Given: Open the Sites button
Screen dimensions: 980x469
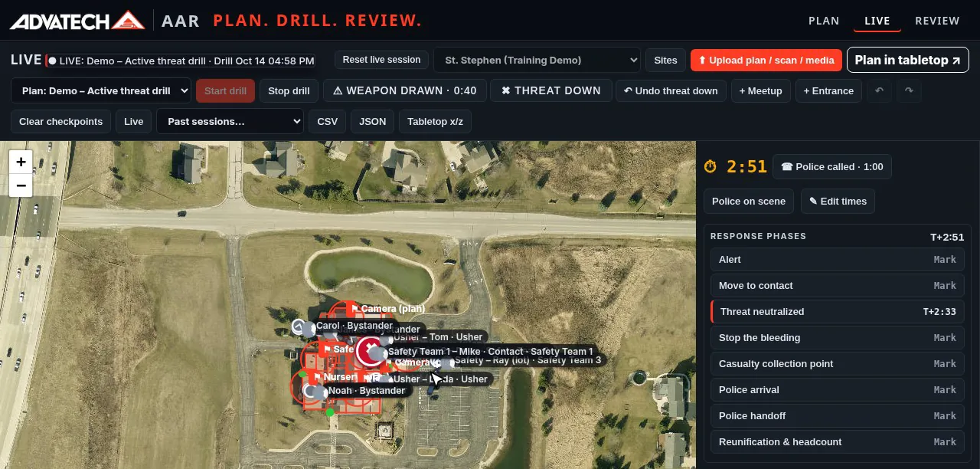Looking at the screenshot, I should point(665,60).
